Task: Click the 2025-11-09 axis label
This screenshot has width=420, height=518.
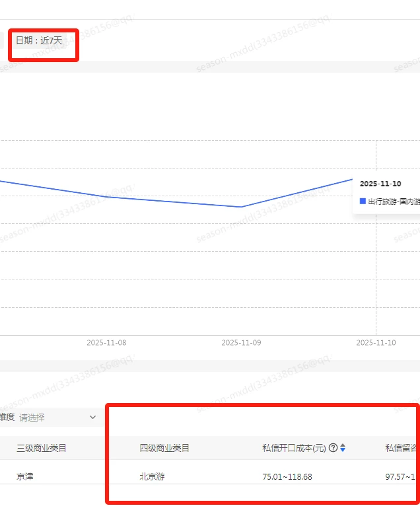Action: tap(241, 342)
